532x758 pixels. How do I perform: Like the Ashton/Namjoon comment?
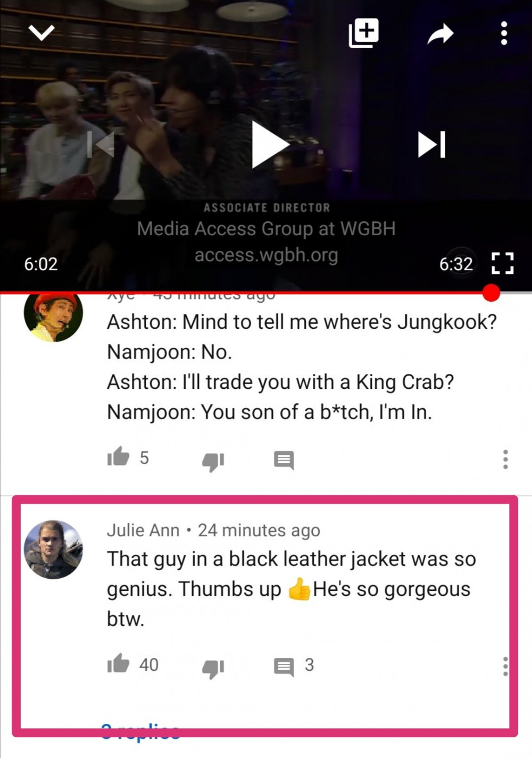[x=118, y=457]
